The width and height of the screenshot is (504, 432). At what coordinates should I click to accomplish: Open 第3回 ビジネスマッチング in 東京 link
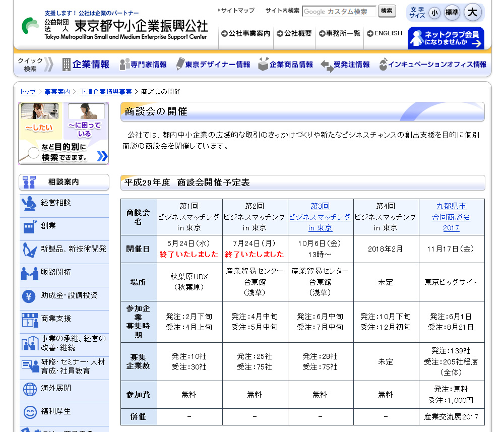tap(320, 217)
